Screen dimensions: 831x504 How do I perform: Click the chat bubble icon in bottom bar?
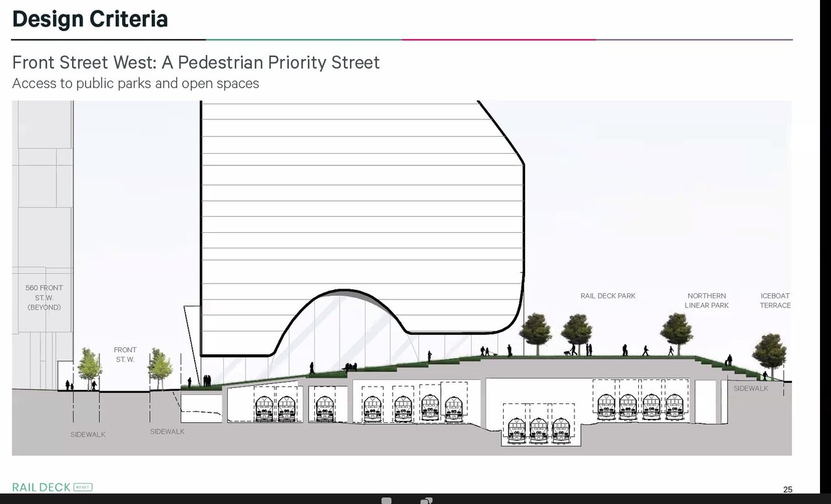[x=386, y=500]
